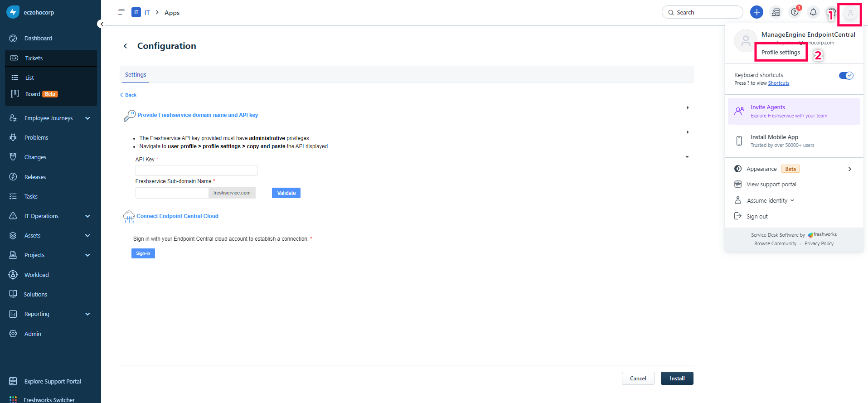The height and width of the screenshot is (403, 868).
Task: Focus the Search box
Action: coord(702,12)
